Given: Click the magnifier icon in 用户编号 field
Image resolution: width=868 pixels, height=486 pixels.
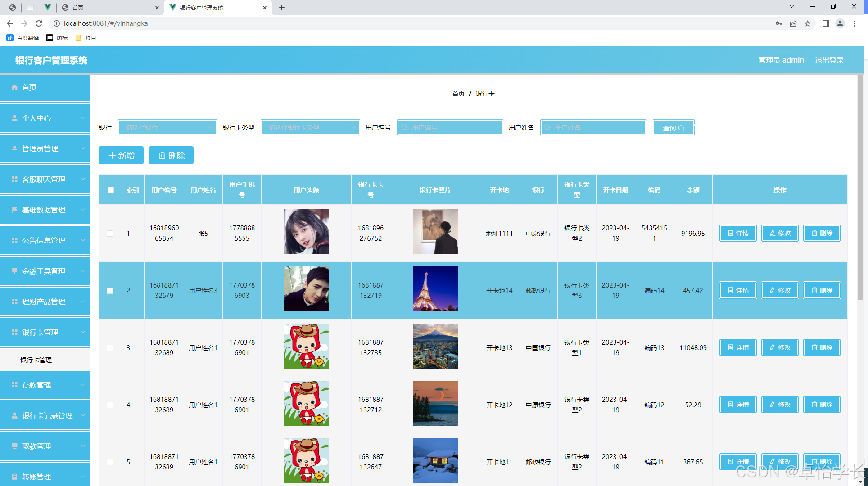Looking at the screenshot, I should (404, 128).
